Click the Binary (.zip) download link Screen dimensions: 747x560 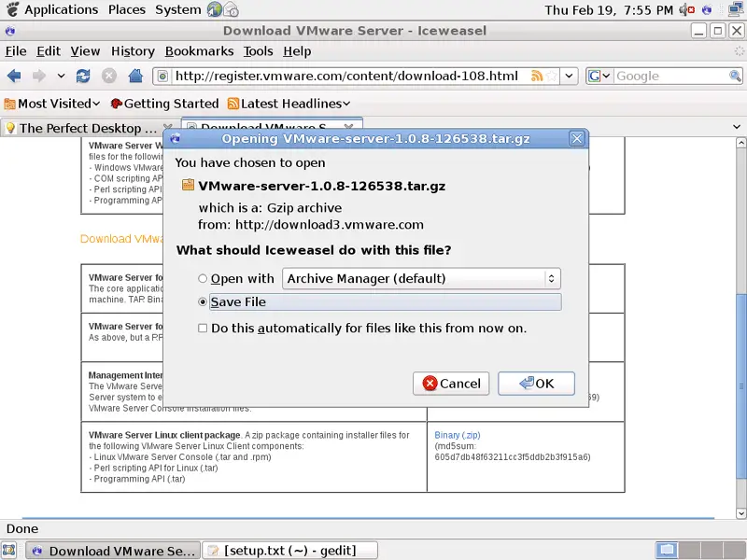(x=458, y=435)
